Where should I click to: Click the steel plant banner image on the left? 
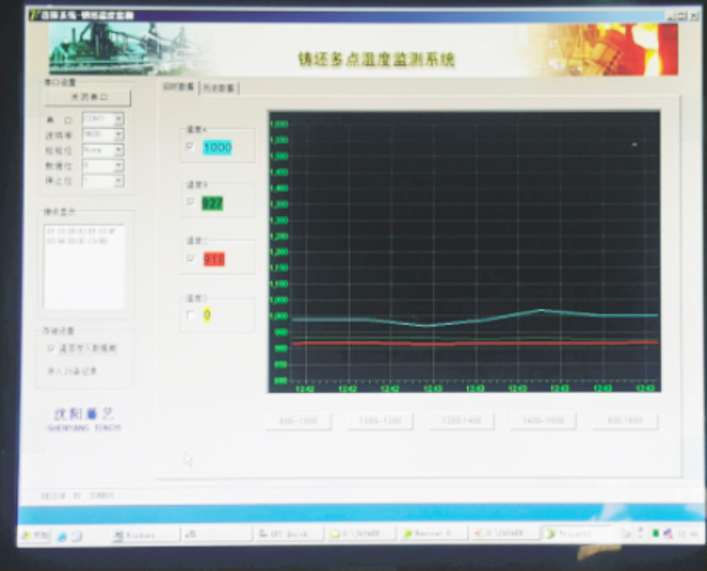118,47
